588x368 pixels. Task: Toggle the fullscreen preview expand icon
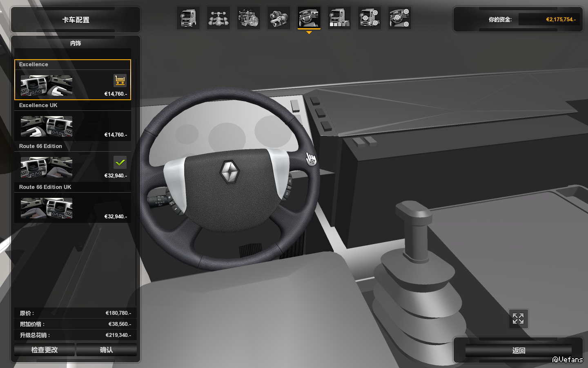[518, 319]
